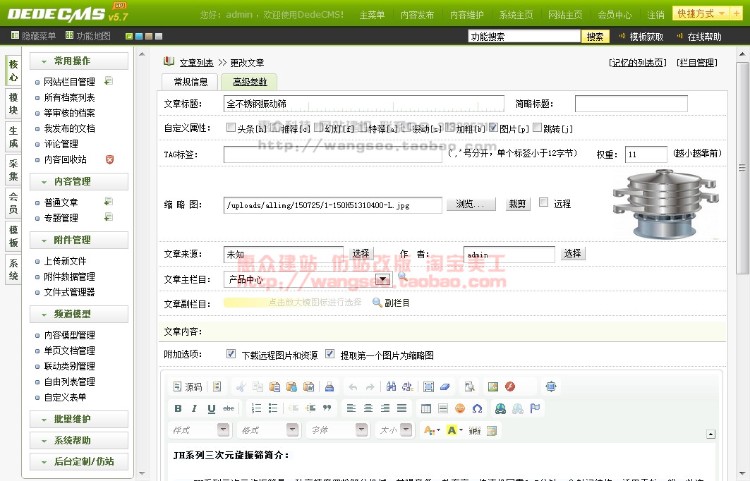
Task: Pick the green skin color square
Action: pos(129,36)
